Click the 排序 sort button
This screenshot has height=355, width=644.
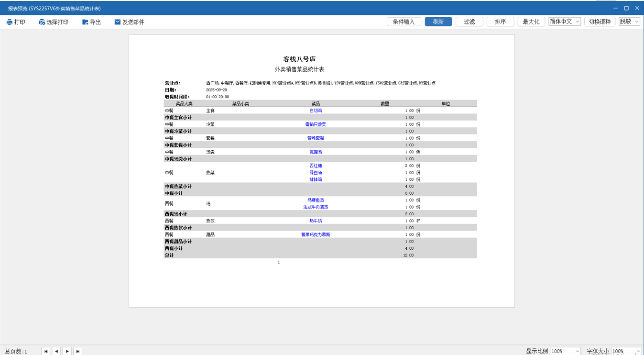pyautogui.click(x=501, y=22)
